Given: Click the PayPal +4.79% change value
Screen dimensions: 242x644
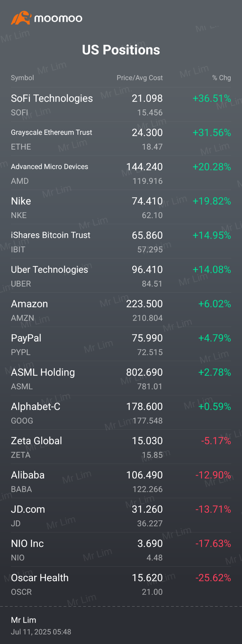Looking at the screenshot, I should [215, 338].
